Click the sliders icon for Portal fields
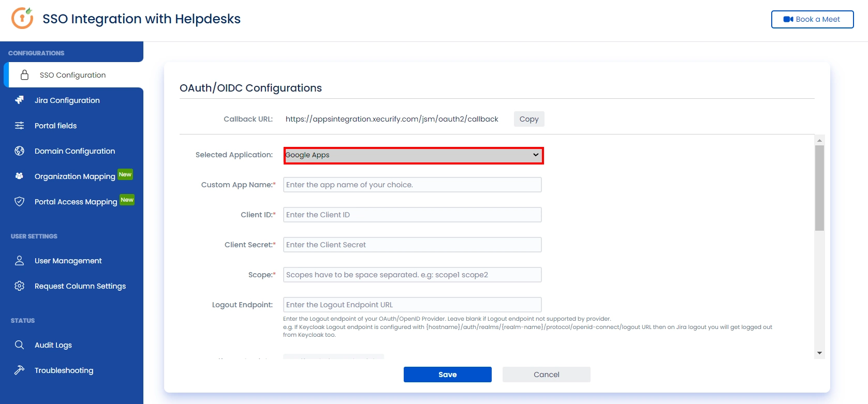This screenshot has height=404, width=868. pyautogui.click(x=19, y=125)
